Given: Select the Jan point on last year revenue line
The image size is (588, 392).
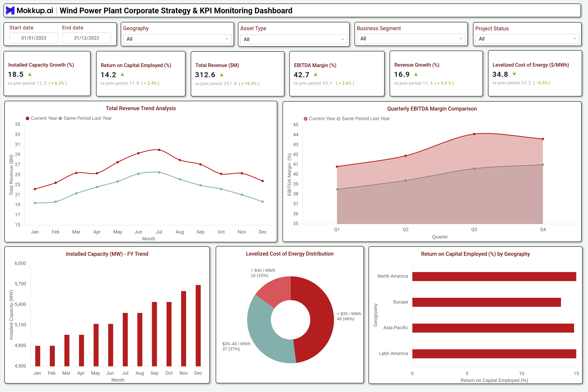Looking at the screenshot, I should pos(35,203).
